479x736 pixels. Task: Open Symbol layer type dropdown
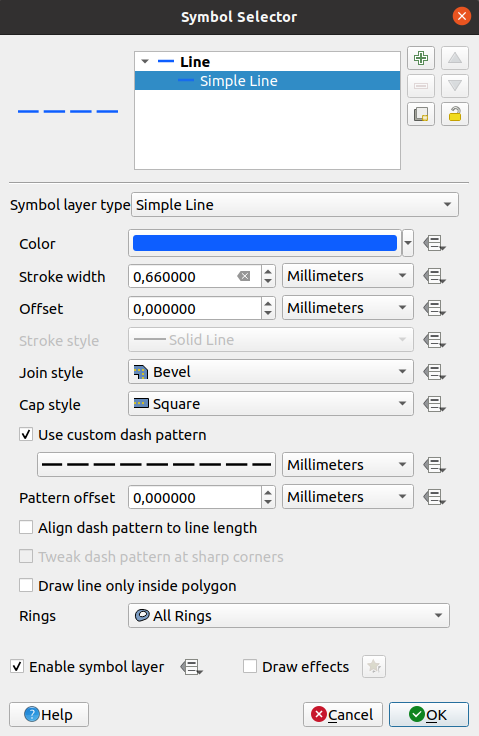[295, 205]
